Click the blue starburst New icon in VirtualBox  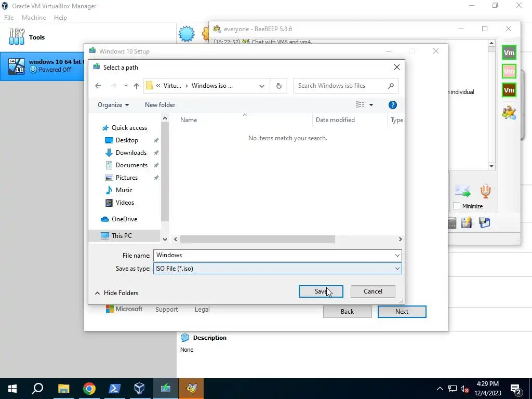click(x=187, y=34)
